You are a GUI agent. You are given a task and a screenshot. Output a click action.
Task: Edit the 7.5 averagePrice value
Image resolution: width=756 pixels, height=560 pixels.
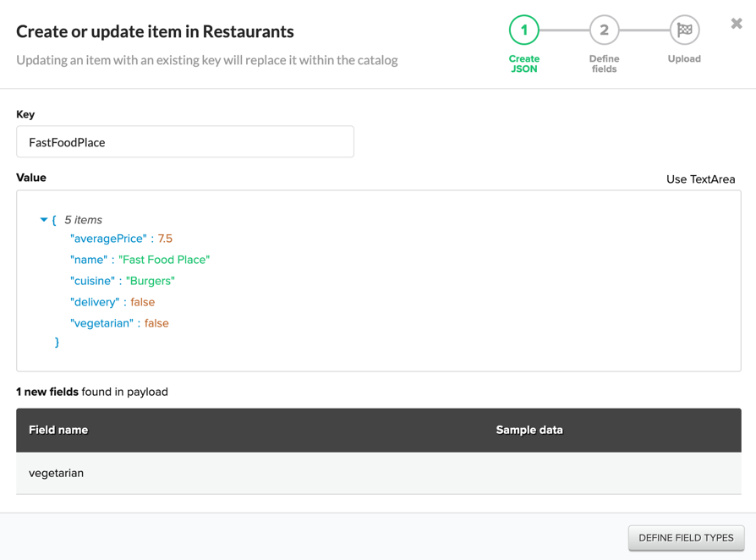coord(165,239)
